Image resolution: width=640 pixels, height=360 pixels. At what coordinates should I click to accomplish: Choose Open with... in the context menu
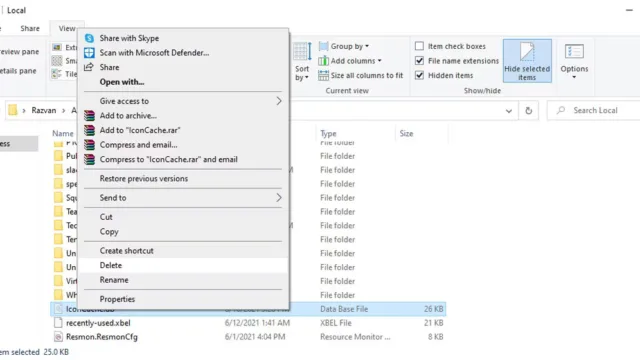point(182,82)
